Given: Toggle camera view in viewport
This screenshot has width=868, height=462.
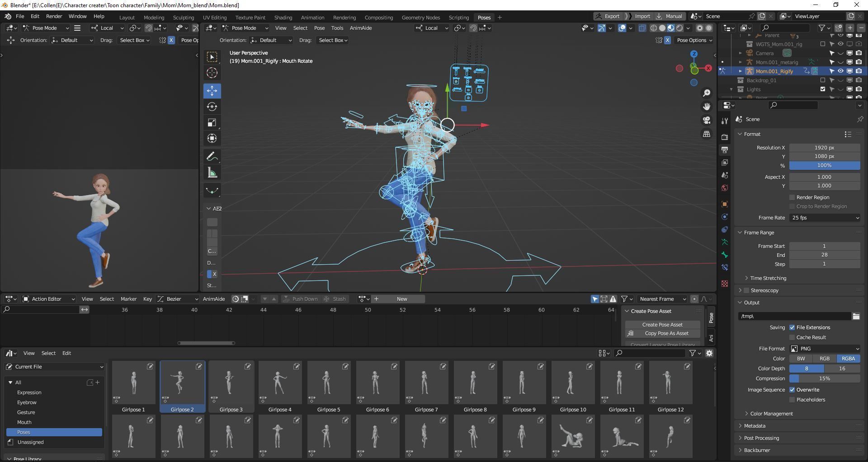Looking at the screenshot, I should click(707, 120).
